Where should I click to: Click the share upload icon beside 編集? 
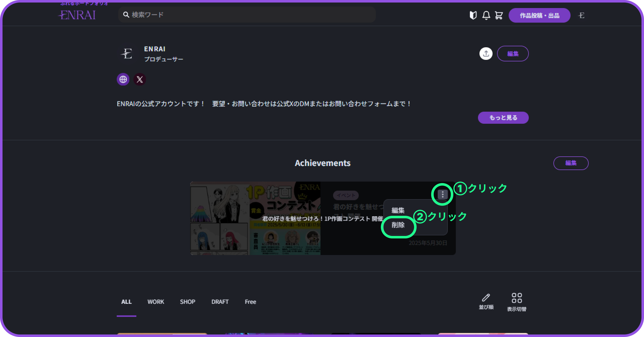pos(486,54)
